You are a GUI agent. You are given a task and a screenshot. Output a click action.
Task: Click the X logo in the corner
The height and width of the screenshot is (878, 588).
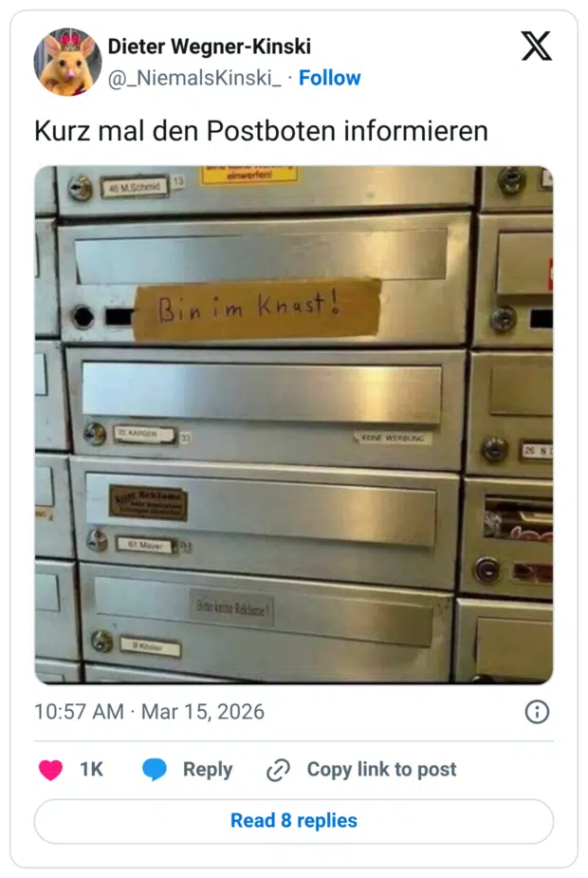(x=536, y=46)
